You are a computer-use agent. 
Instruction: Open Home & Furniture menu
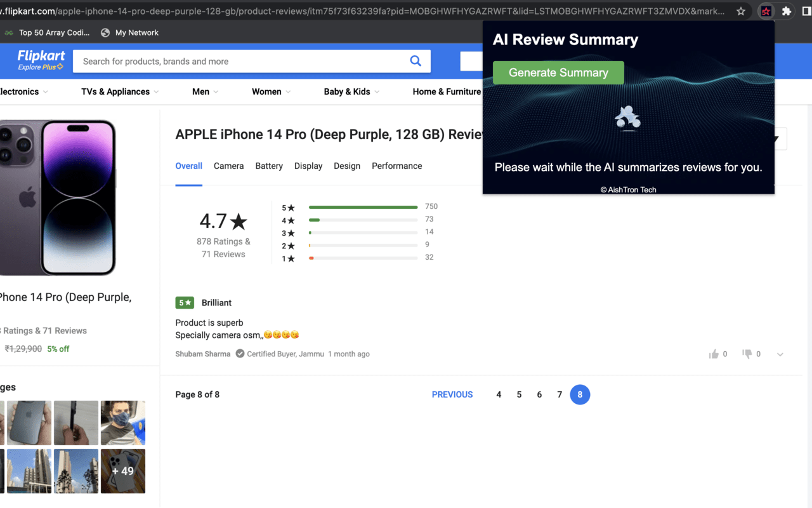point(447,91)
